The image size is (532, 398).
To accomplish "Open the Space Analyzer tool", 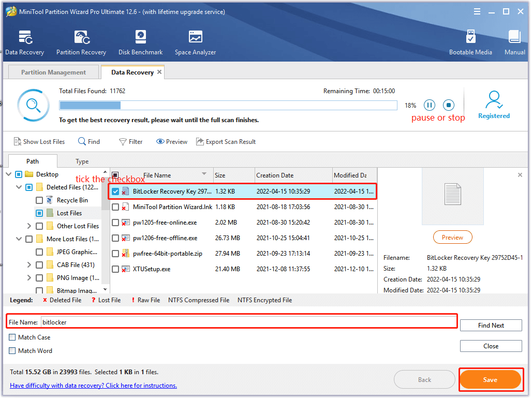I will point(195,42).
